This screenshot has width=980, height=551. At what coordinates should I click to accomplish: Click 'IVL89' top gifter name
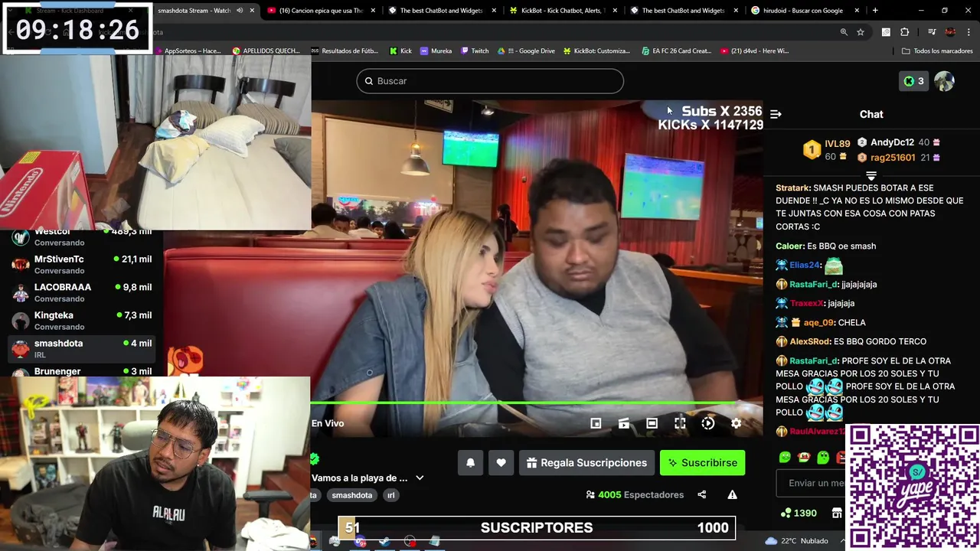(838, 144)
